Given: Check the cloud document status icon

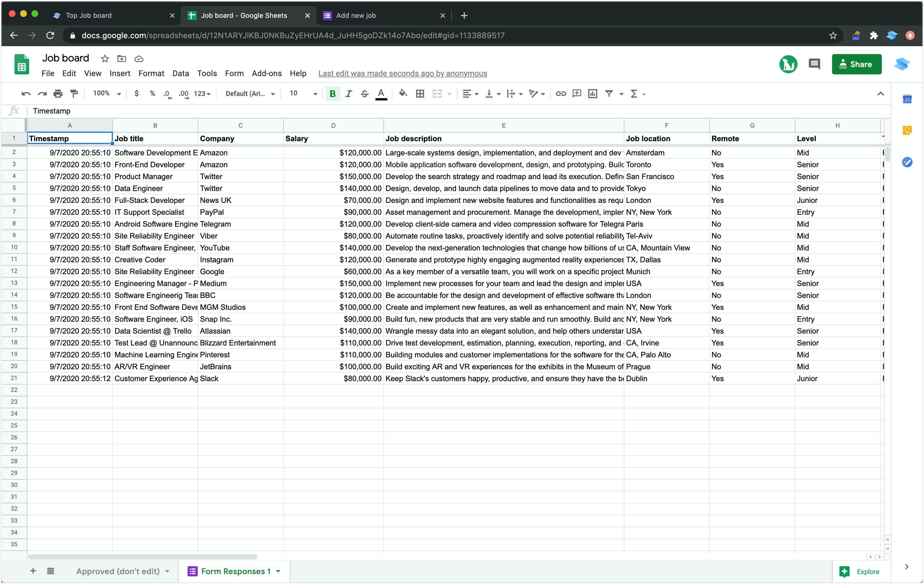Looking at the screenshot, I should click(x=139, y=59).
